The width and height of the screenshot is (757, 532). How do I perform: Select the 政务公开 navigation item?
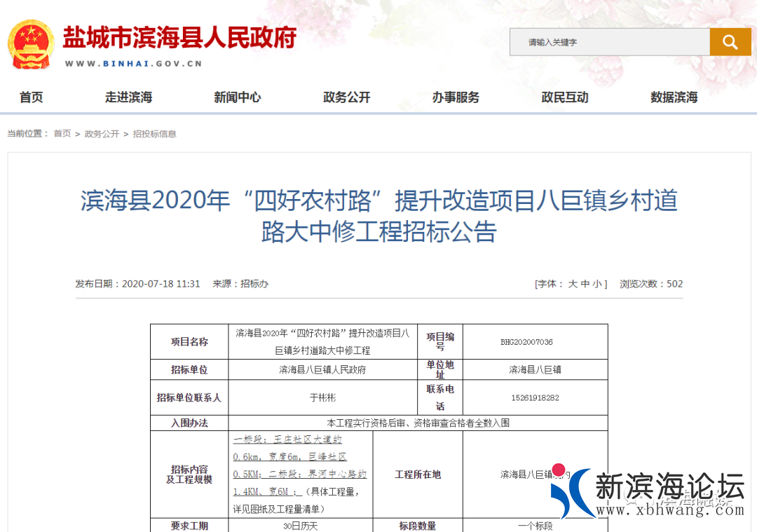(346, 98)
